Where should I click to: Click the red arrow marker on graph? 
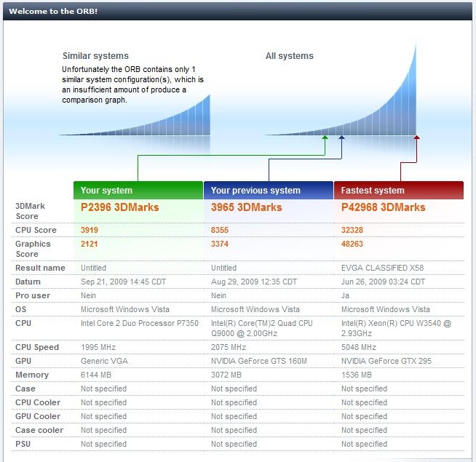click(x=417, y=138)
